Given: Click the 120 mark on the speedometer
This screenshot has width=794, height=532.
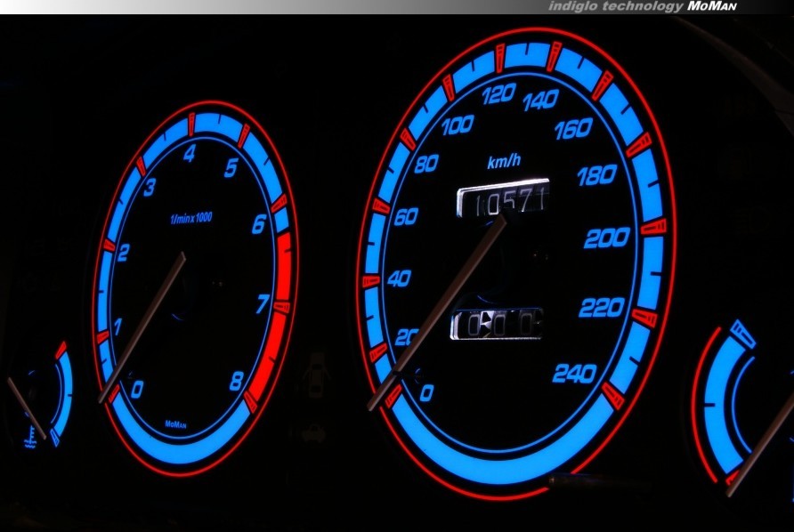Looking at the screenshot, I should coord(498,94).
